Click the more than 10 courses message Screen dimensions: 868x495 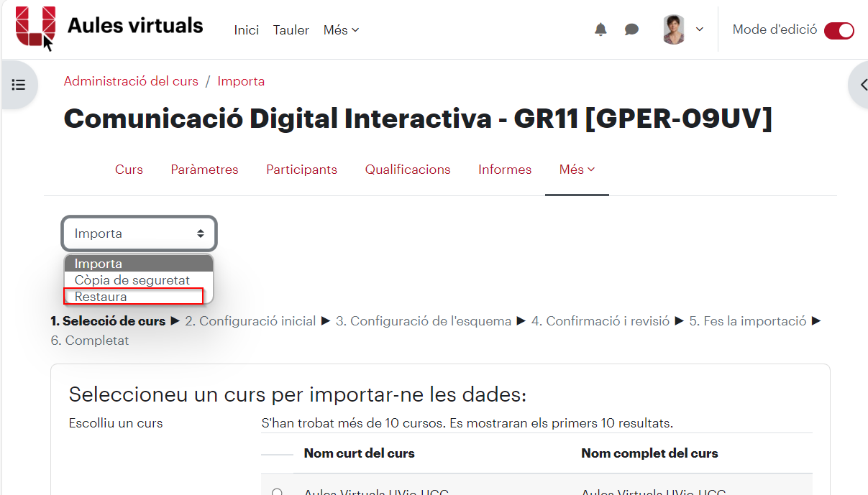467,423
